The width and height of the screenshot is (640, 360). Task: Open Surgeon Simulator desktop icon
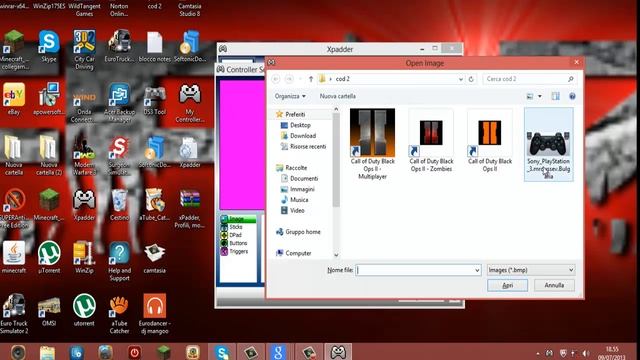[x=119, y=156]
